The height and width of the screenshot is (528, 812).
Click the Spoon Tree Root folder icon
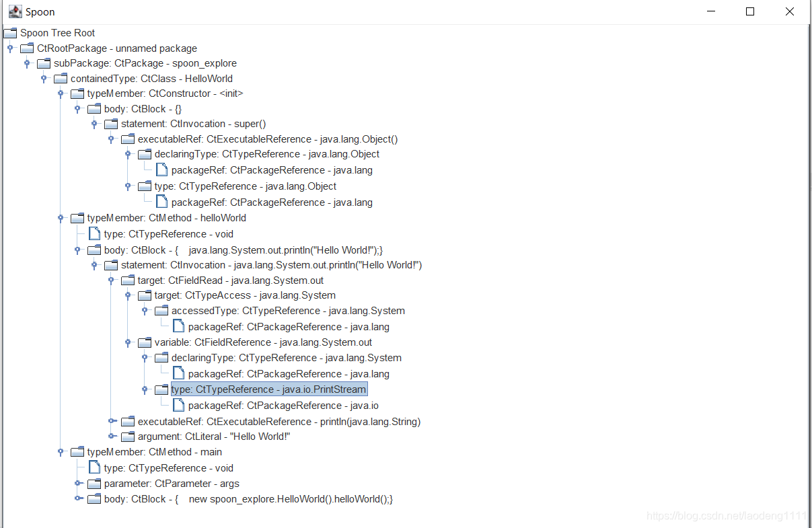click(x=10, y=33)
